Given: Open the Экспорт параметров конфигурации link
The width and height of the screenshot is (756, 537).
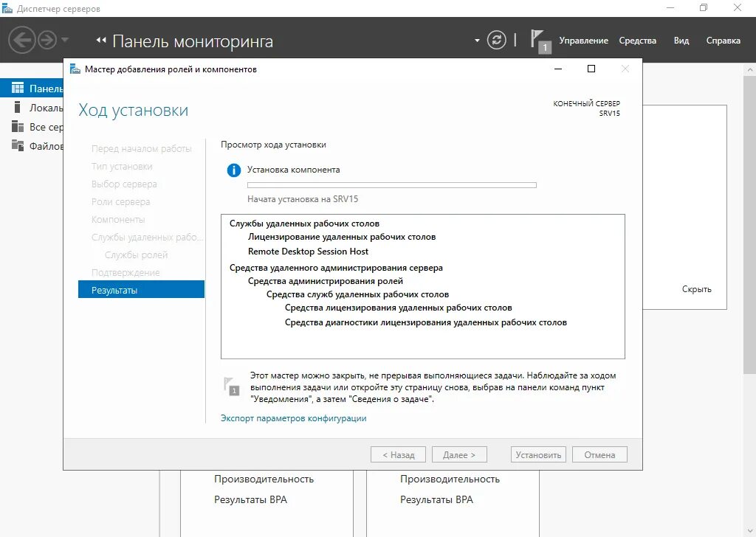Looking at the screenshot, I should [x=294, y=418].
